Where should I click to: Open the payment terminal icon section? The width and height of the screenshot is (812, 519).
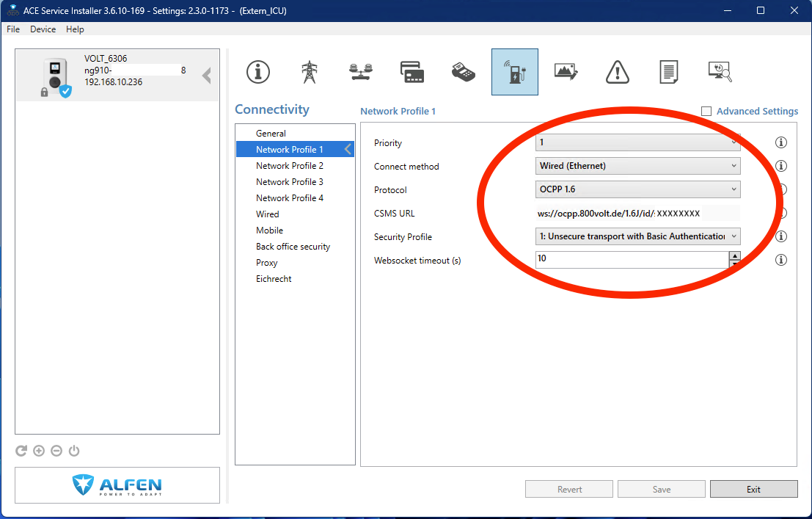[464, 72]
